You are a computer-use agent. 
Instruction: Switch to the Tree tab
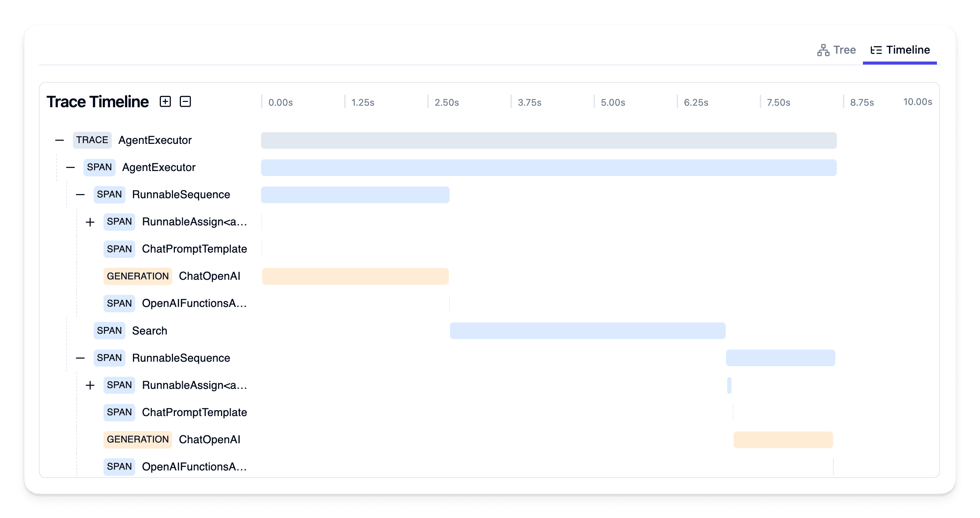(844, 49)
